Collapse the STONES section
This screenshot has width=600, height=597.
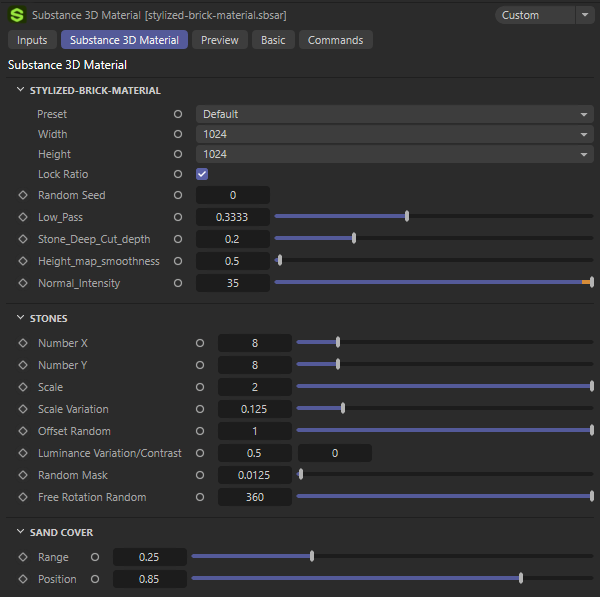click(x=22, y=319)
